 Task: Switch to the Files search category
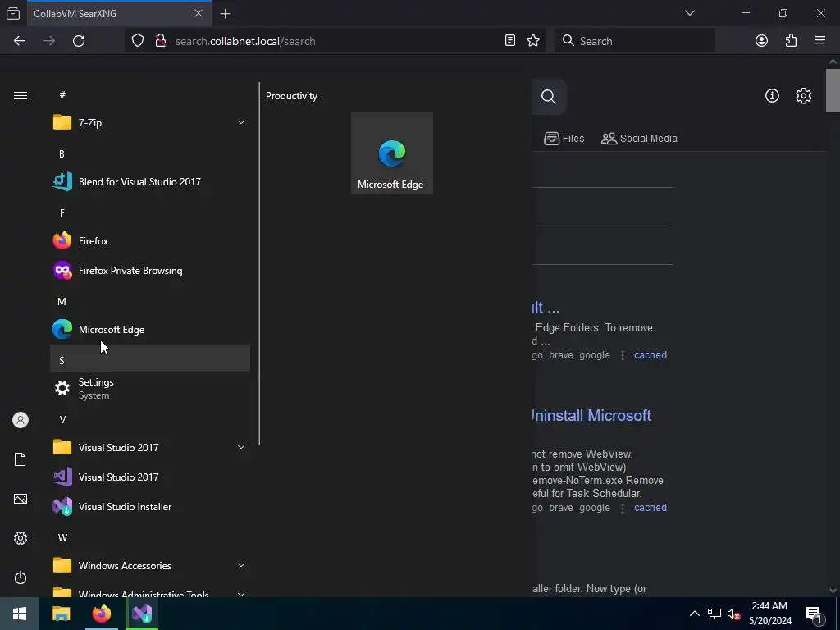pyautogui.click(x=564, y=138)
